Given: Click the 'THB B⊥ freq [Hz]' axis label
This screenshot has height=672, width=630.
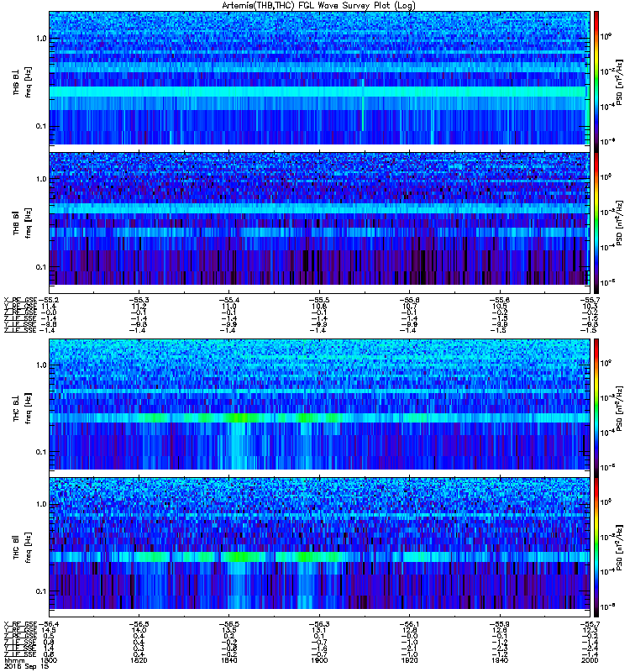Looking at the screenshot, I should coord(22,81).
